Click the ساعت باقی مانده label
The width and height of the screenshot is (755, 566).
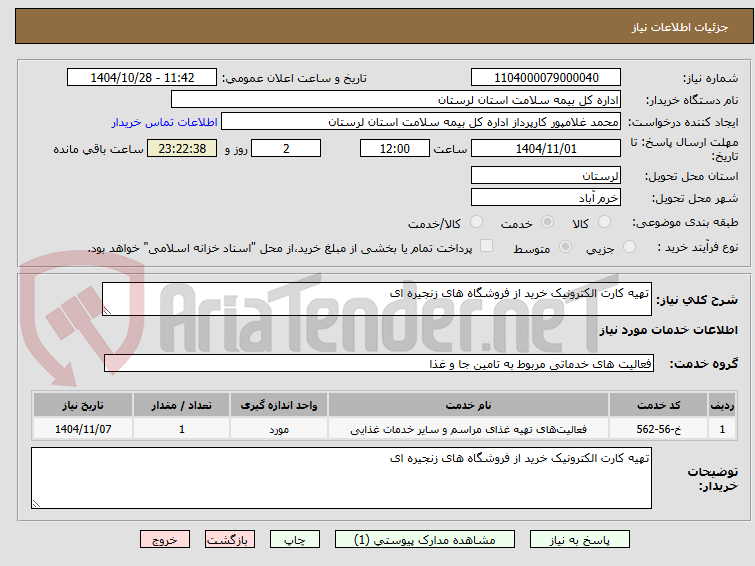(x=98, y=149)
